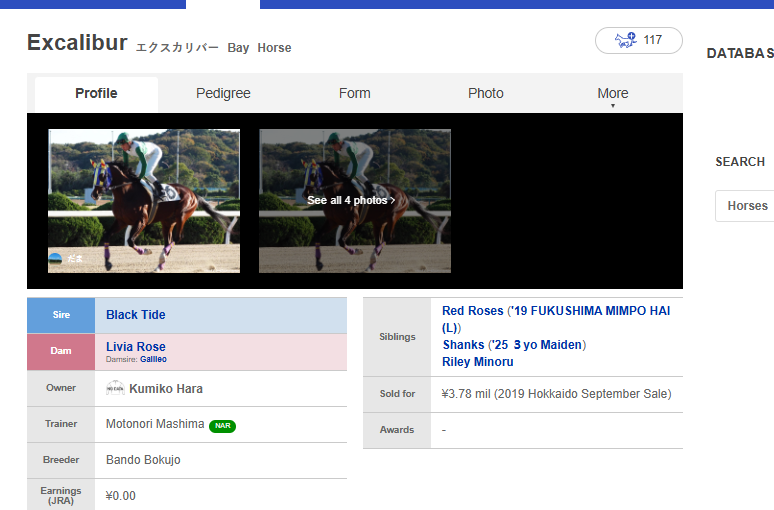Viewport: 774px width, 510px height.
Task: Click the horse follow icon button showing 117
Action: [x=639, y=40]
